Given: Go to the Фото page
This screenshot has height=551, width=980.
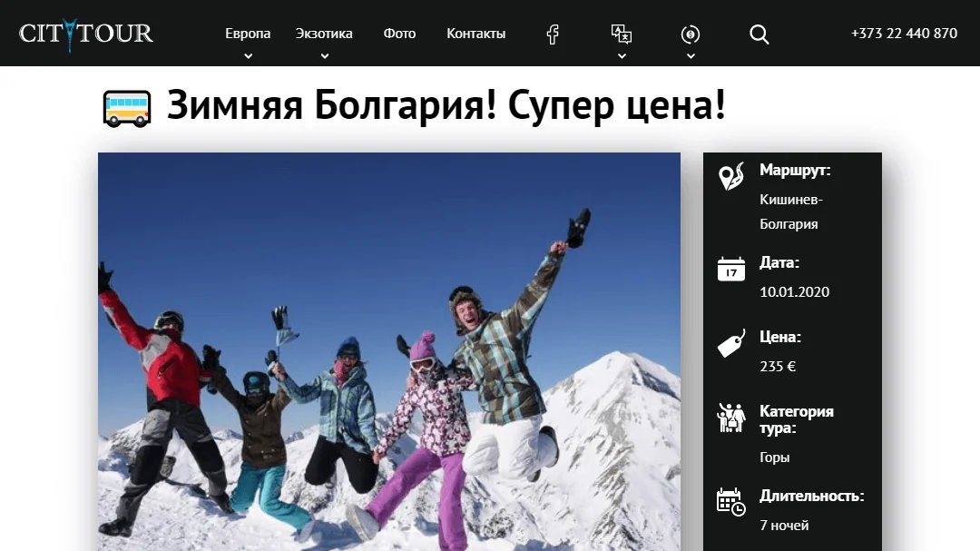Looking at the screenshot, I should [399, 34].
